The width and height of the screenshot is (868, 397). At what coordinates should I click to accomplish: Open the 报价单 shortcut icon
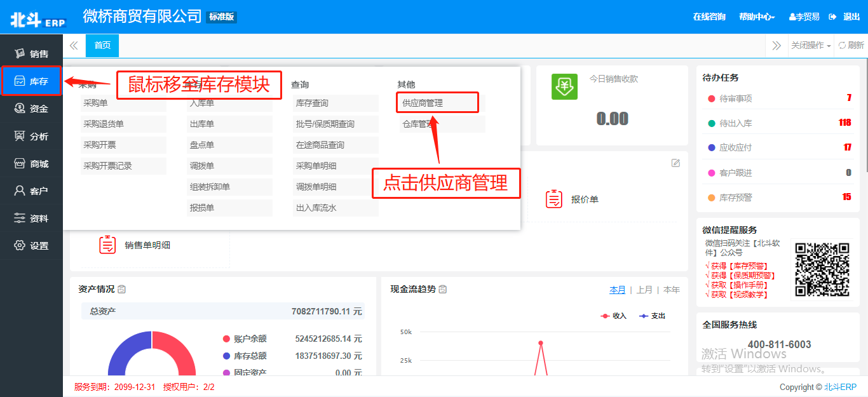point(554,199)
